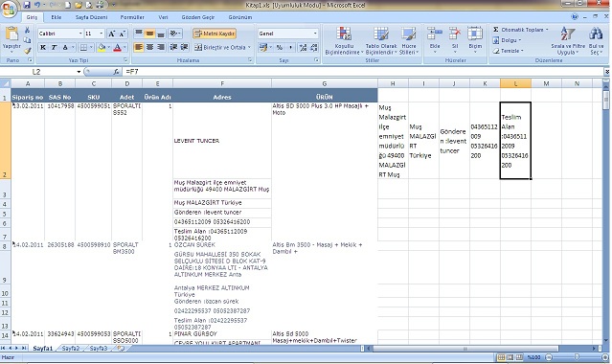Screen dimensions: 612x364
Task: Center text horizontally in cell
Action: pyautogui.click(x=149, y=47)
